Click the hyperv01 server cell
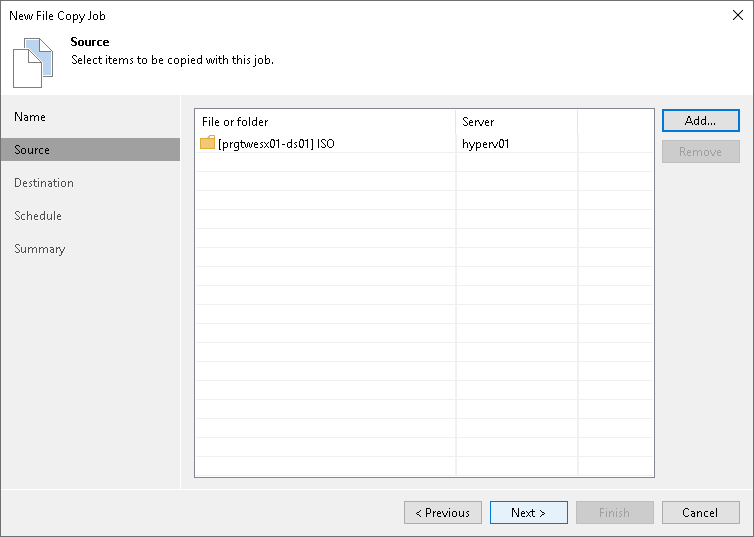This screenshot has width=754, height=537. coord(486,144)
